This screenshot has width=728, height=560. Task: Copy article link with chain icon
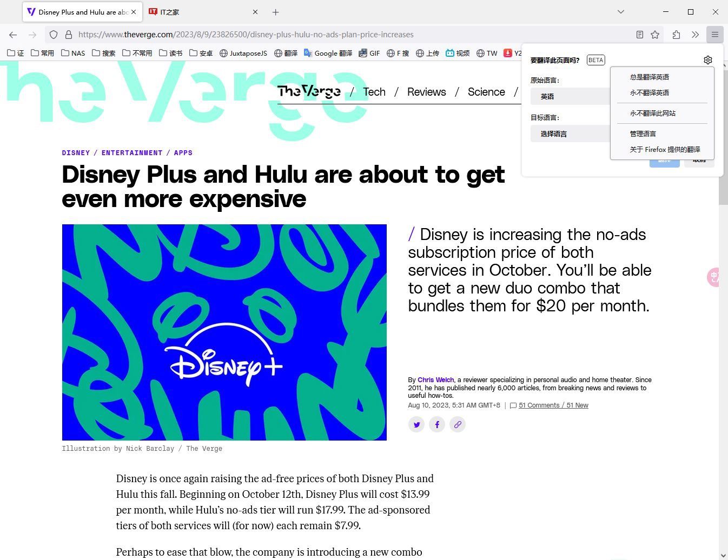(458, 425)
